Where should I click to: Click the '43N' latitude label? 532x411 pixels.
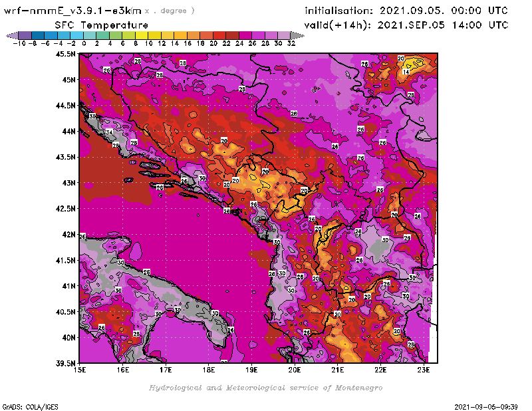[x=68, y=183]
